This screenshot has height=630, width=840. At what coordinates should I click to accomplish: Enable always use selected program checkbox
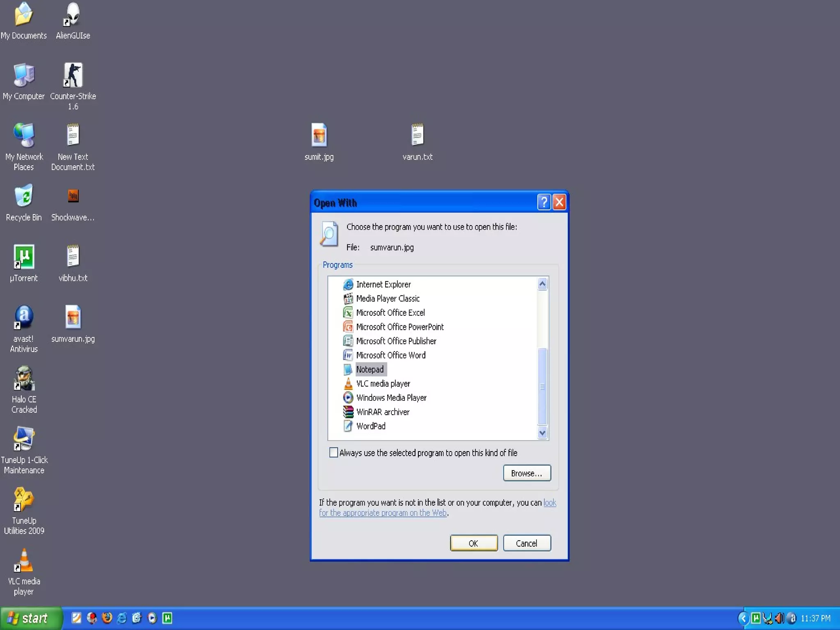point(333,452)
